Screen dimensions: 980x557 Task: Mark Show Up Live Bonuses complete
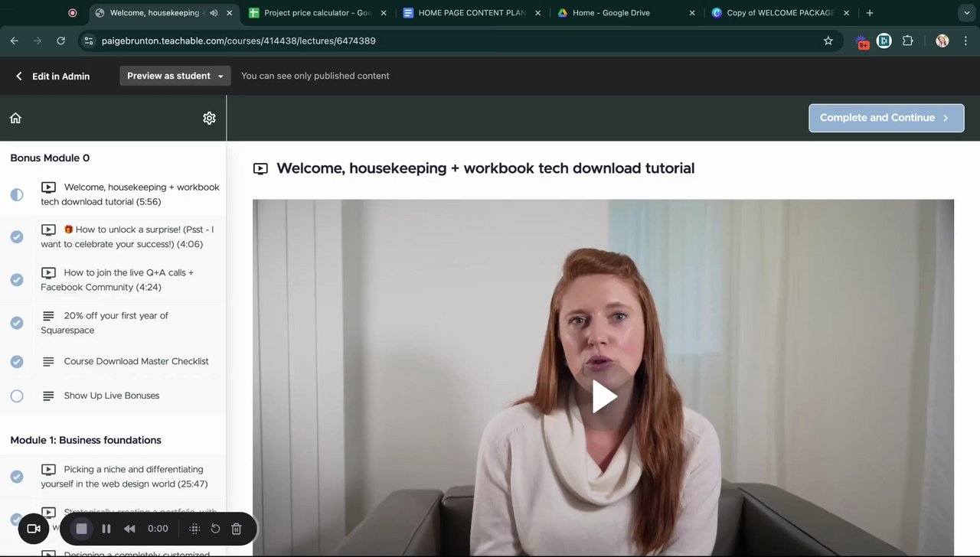[x=17, y=396]
